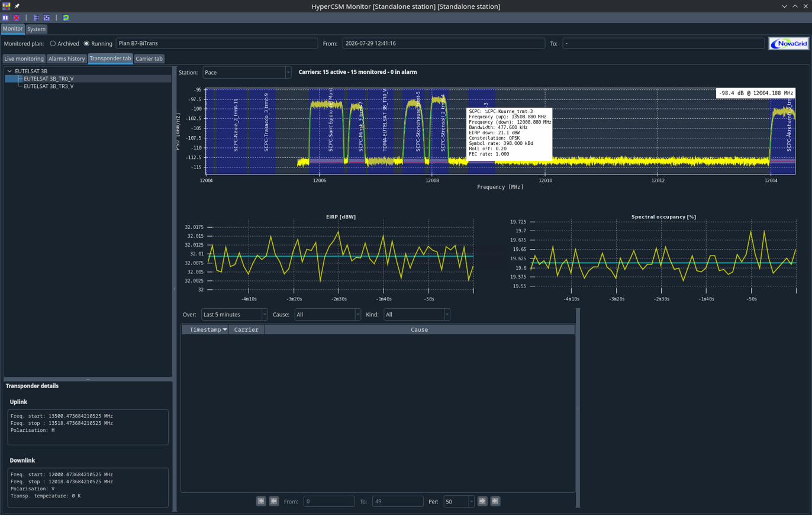Click the SCPC:Sant'Egidio carrier in spectrum
Image resolution: width=812 pixels, height=530 pixels.
[x=327, y=131]
